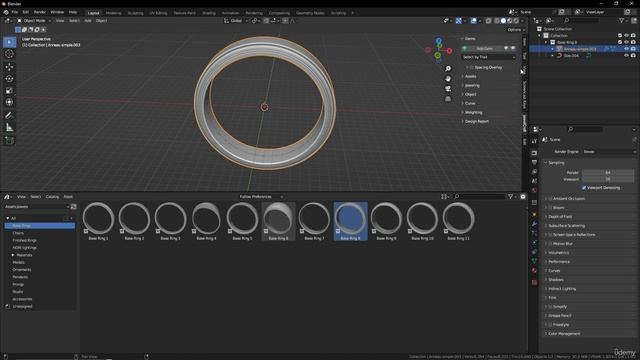The height and width of the screenshot is (360, 640).
Task: Select Pendants catalog
Action: click(x=20, y=277)
